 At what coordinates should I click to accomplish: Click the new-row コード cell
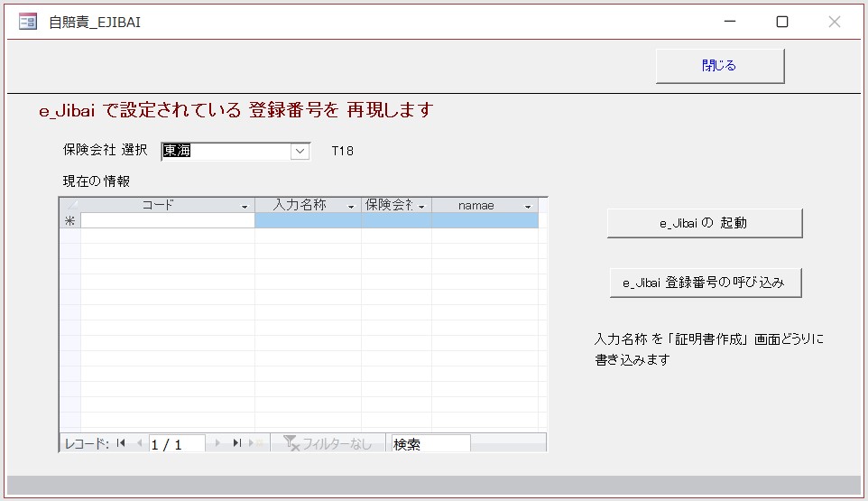click(168, 221)
